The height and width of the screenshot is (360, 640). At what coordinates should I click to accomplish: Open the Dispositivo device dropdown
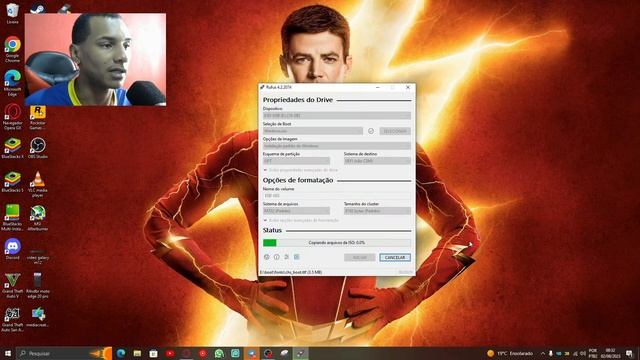pyautogui.click(x=337, y=116)
